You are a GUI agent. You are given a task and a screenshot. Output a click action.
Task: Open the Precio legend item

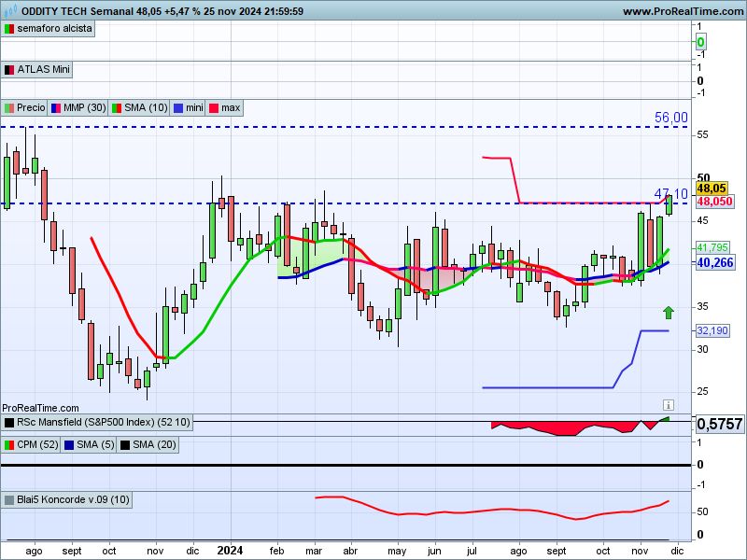pos(24,108)
